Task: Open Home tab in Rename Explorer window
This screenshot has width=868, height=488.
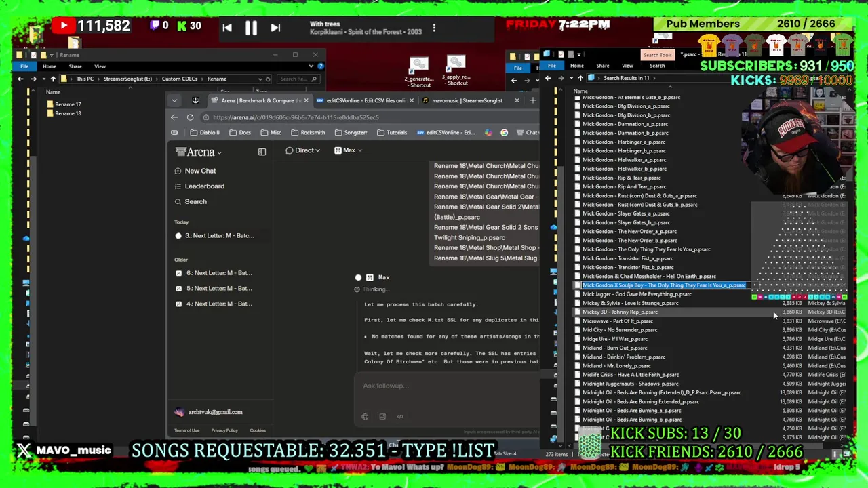Action: coord(50,66)
